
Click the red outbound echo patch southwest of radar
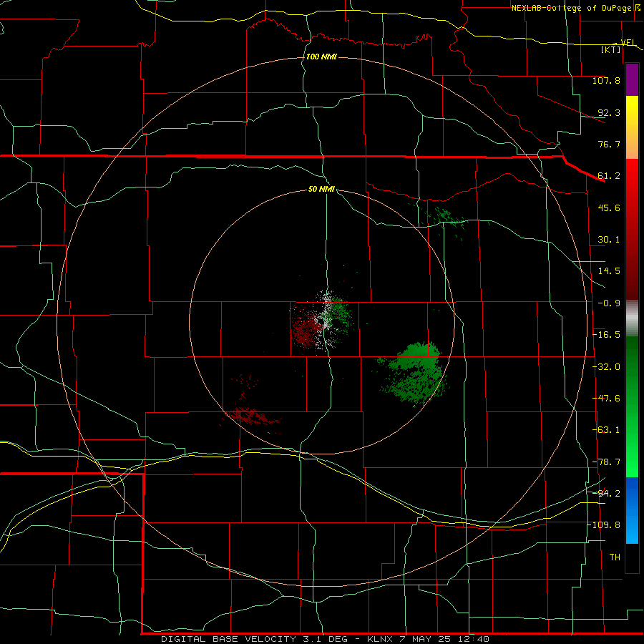pyautogui.click(x=252, y=416)
